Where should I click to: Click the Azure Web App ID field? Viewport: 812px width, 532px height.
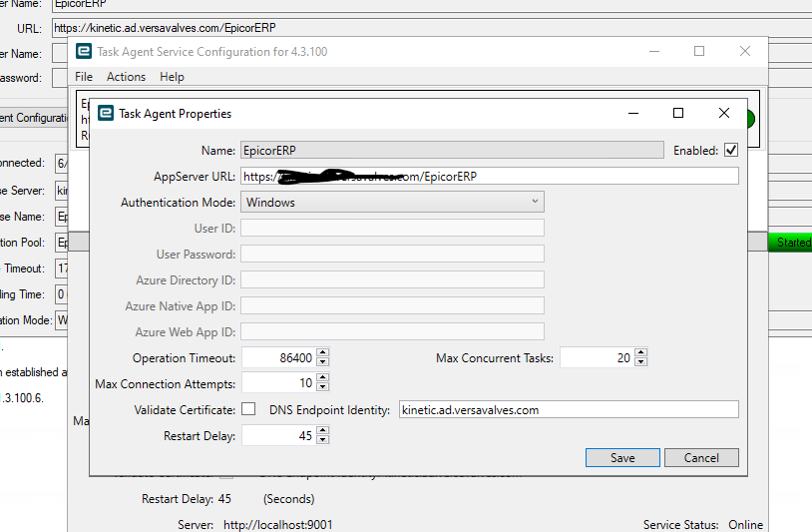pyautogui.click(x=392, y=331)
